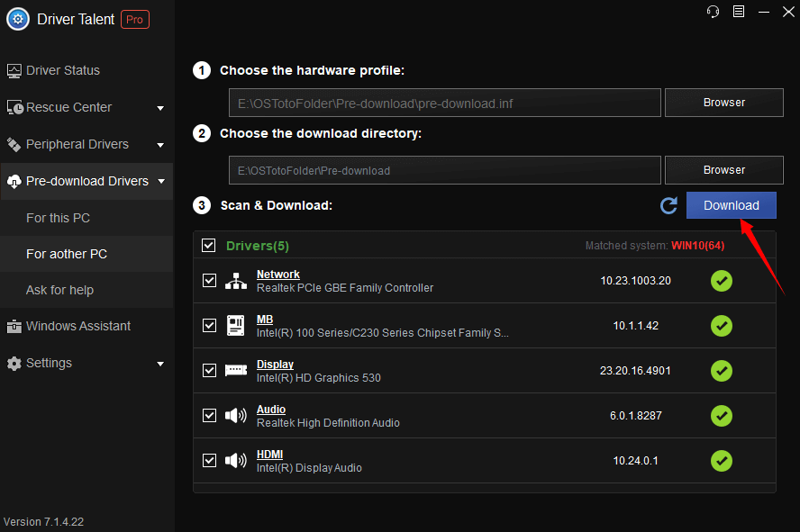
Task: Uncheck the MB driver checkbox
Action: [x=209, y=326]
